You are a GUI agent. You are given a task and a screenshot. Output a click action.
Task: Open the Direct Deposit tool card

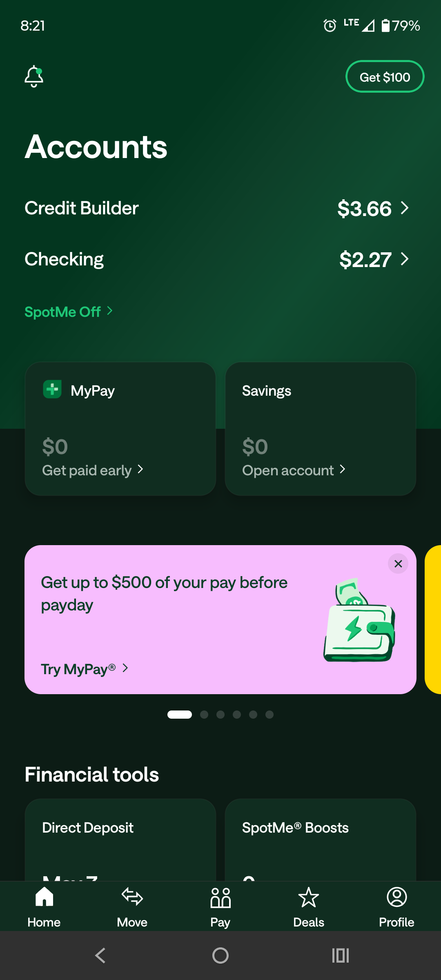(x=120, y=840)
